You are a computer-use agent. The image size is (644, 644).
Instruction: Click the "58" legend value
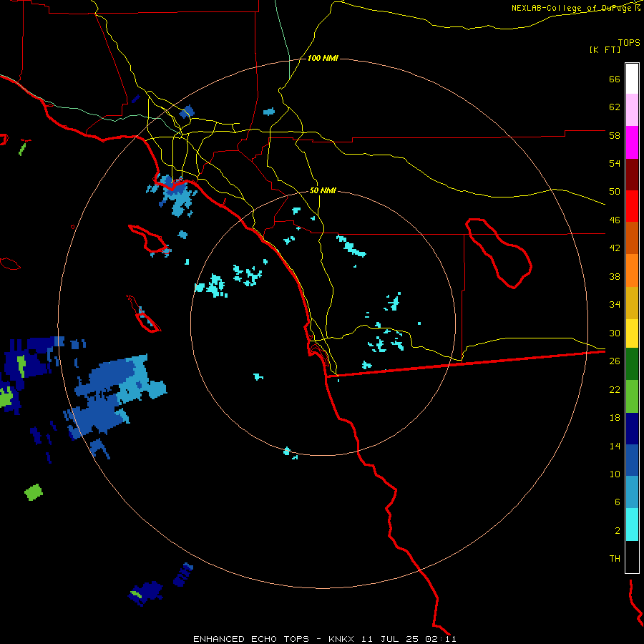click(615, 135)
